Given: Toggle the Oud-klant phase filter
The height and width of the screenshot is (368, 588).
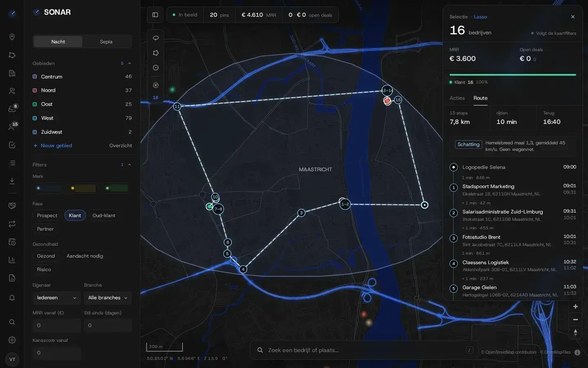Looking at the screenshot, I should pyautogui.click(x=104, y=215).
